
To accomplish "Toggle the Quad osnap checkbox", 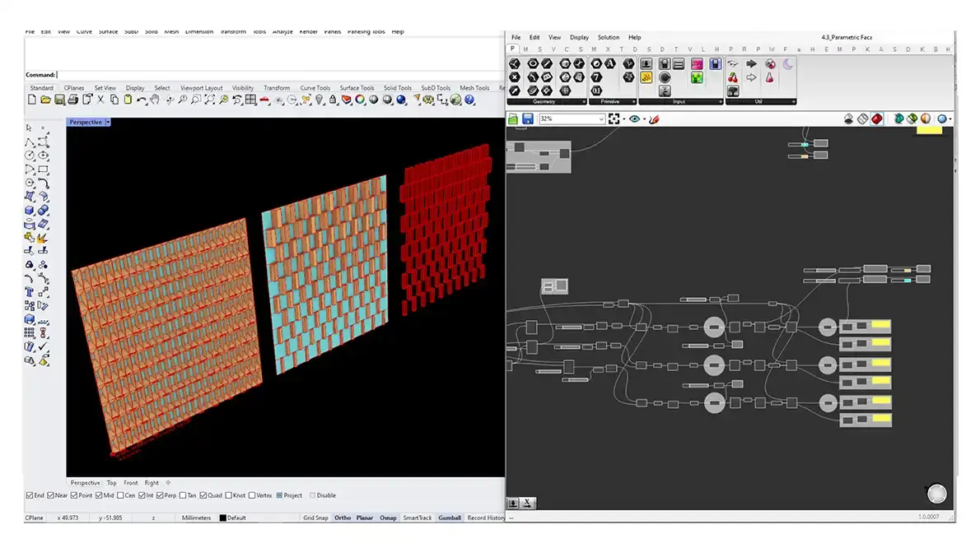I will [x=203, y=495].
